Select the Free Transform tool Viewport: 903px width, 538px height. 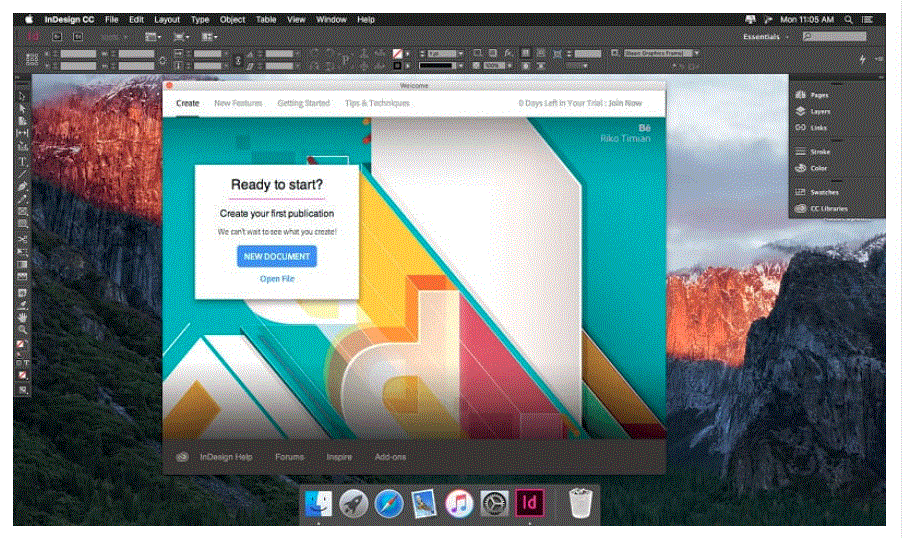coord(22,252)
